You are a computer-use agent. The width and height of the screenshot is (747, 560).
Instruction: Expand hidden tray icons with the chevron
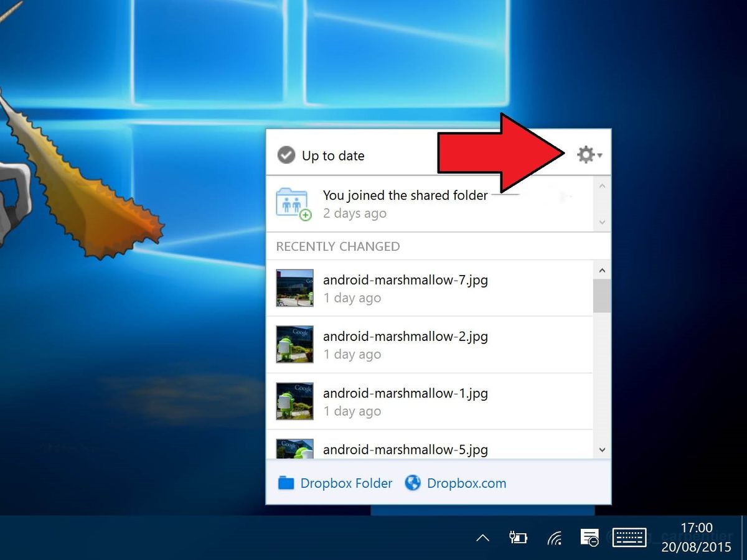point(483,538)
